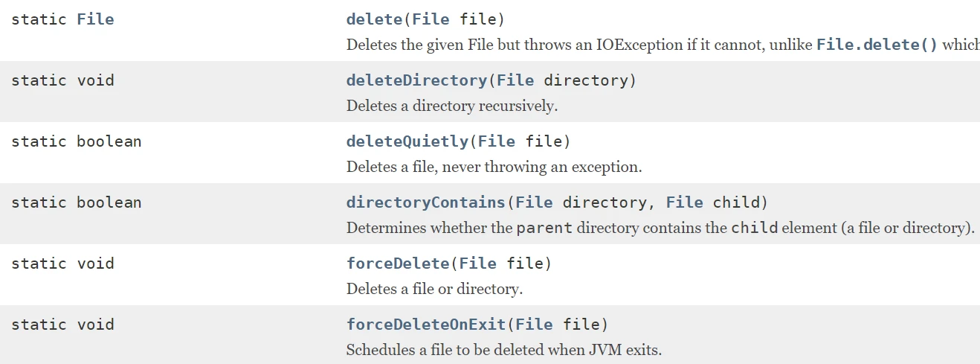Click File type in deleteQuietly signature
980x364 pixels.
(x=497, y=141)
